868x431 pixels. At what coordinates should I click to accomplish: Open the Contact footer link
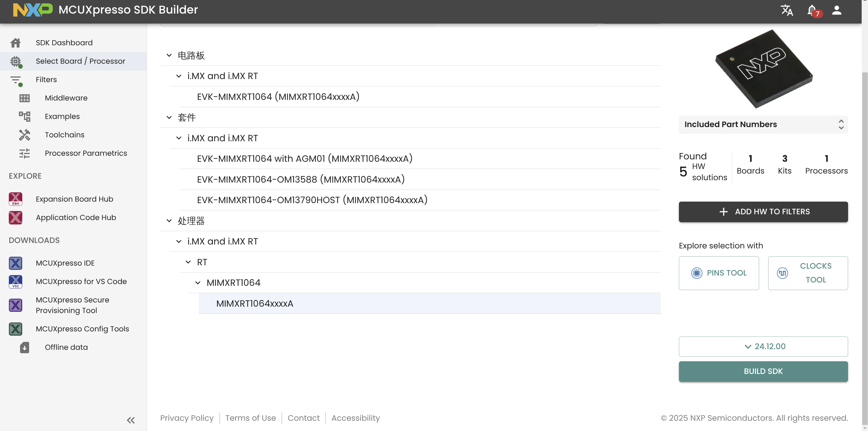point(303,418)
